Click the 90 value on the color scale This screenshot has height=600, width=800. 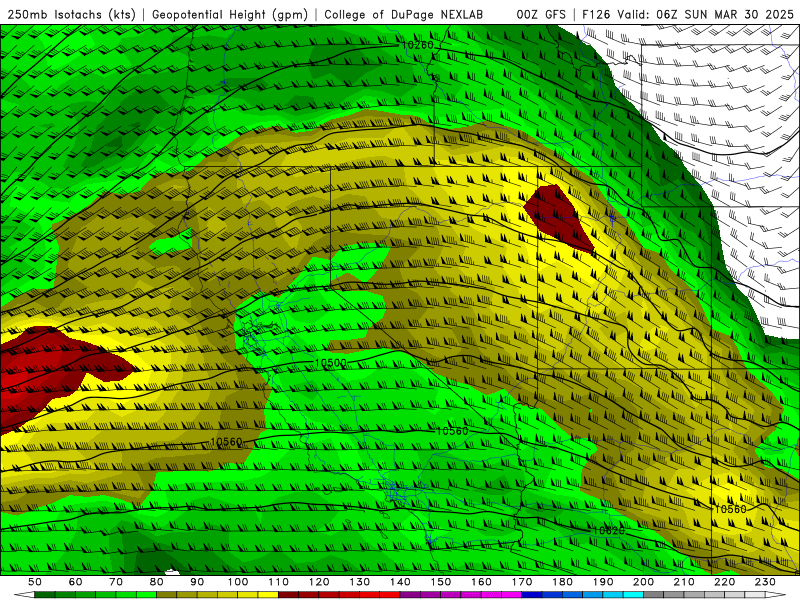[x=197, y=582]
